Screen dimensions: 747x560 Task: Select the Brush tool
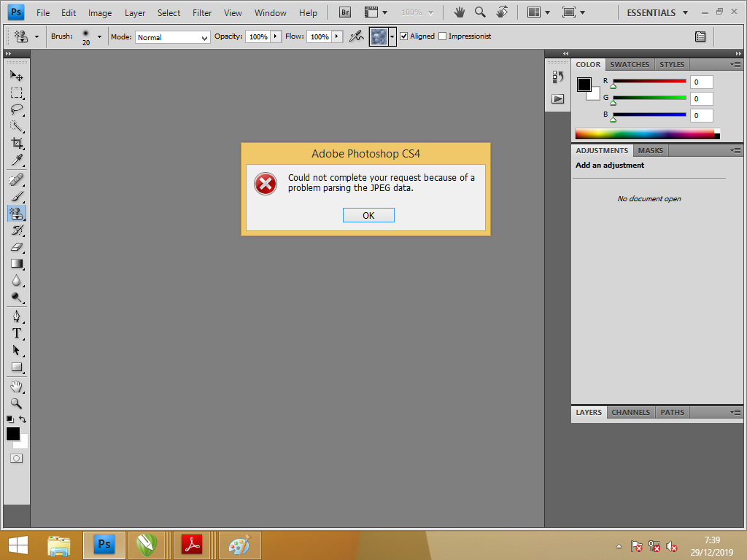(x=17, y=196)
